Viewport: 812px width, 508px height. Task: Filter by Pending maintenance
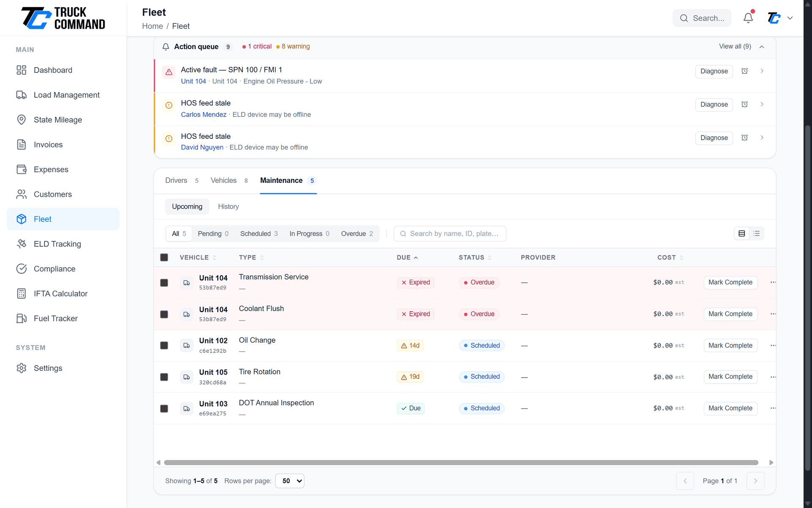click(x=213, y=234)
